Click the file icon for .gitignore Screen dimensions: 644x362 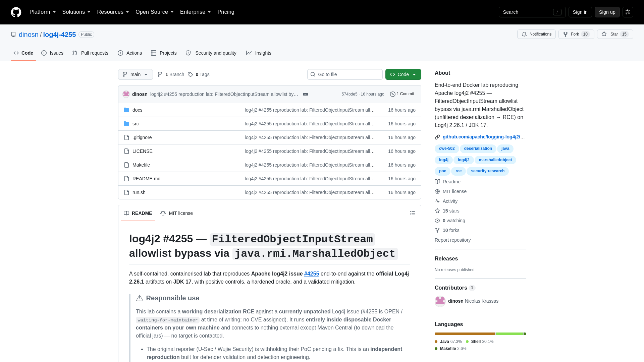pos(126,137)
